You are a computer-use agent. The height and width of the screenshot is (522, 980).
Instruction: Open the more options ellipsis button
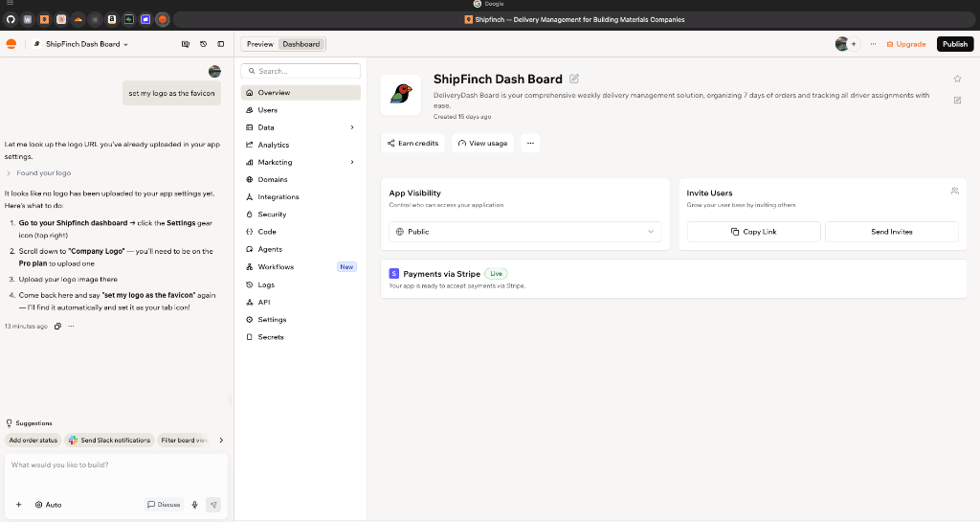point(530,143)
